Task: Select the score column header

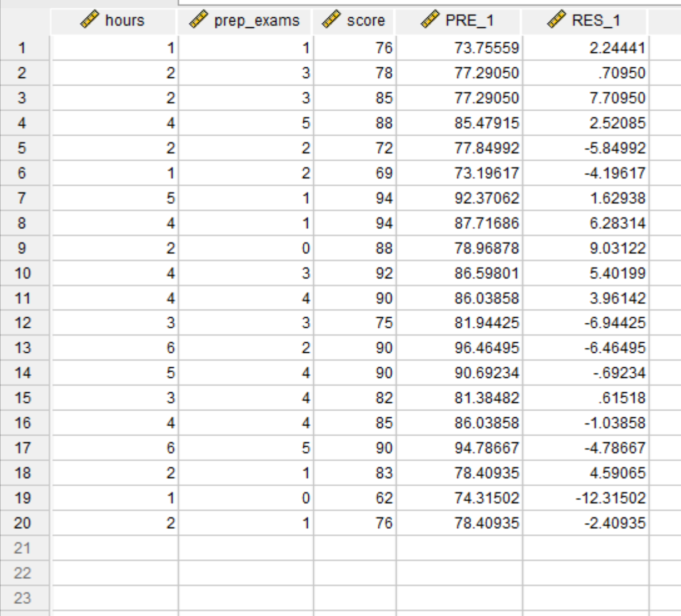Action: pos(354,21)
